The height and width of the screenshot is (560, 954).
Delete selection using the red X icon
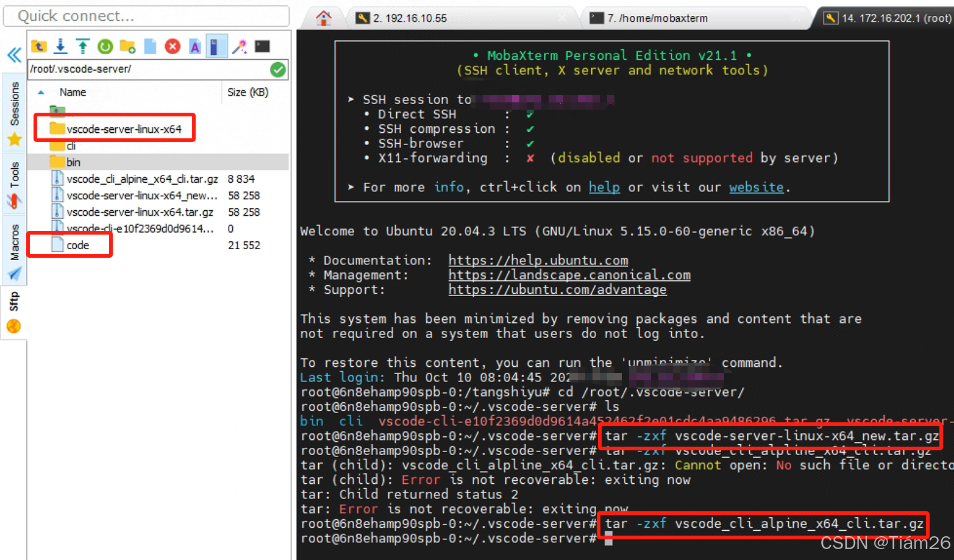(173, 46)
